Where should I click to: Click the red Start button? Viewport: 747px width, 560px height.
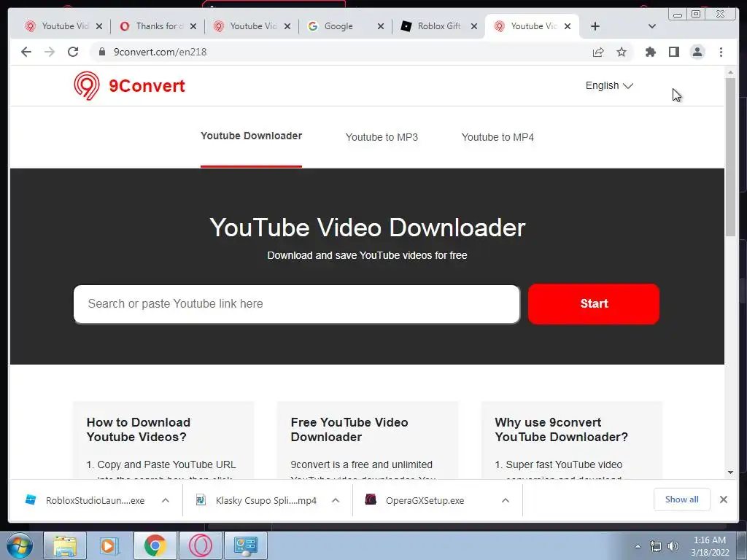pyautogui.click(x=594, y=304)
